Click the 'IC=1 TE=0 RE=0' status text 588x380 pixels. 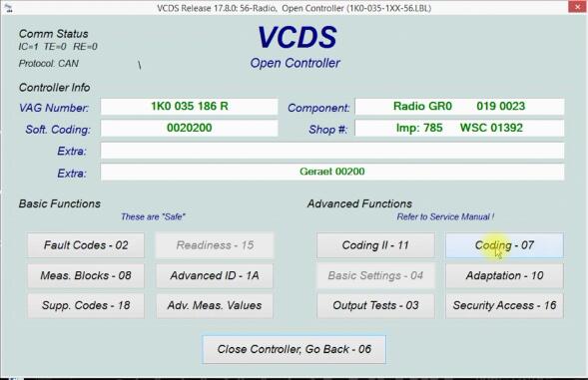(x=58, y=47)
